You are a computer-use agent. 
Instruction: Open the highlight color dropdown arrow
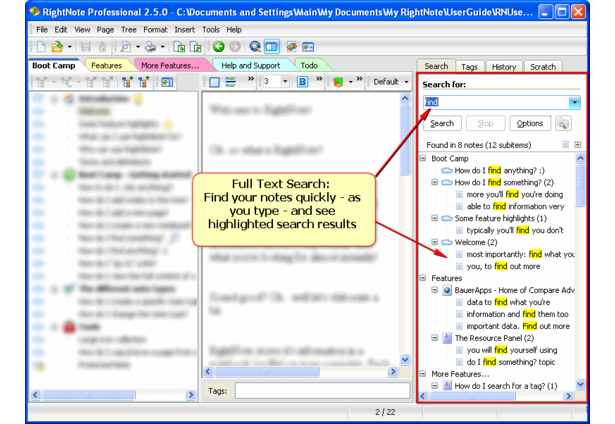pos(350,82)
